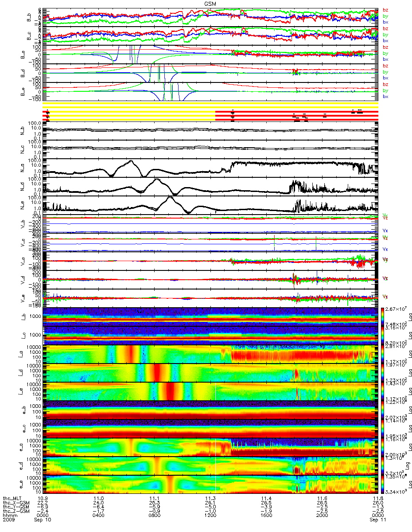Click the X-GSM value 25.3

point(154,503)
